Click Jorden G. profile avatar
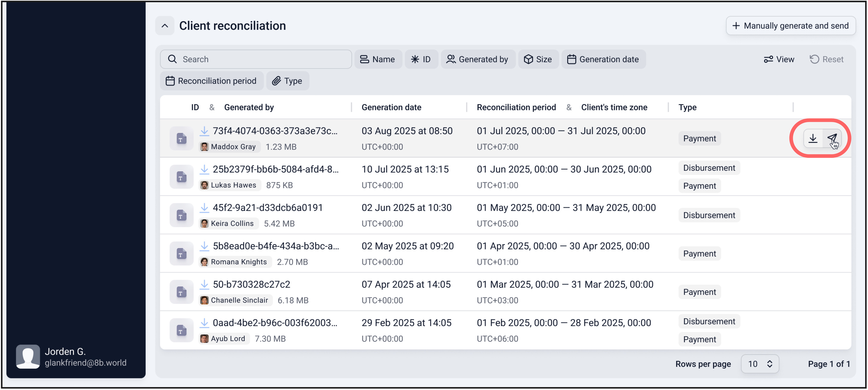The image size is (868, 390). coord(28,357)
